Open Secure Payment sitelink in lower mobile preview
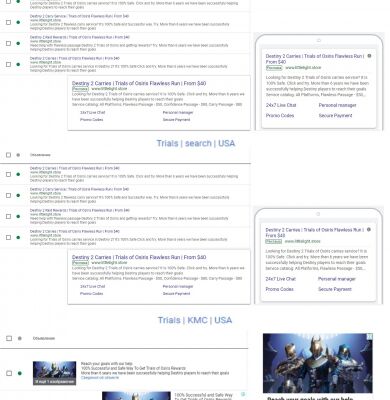 click(x=335, y=289)
